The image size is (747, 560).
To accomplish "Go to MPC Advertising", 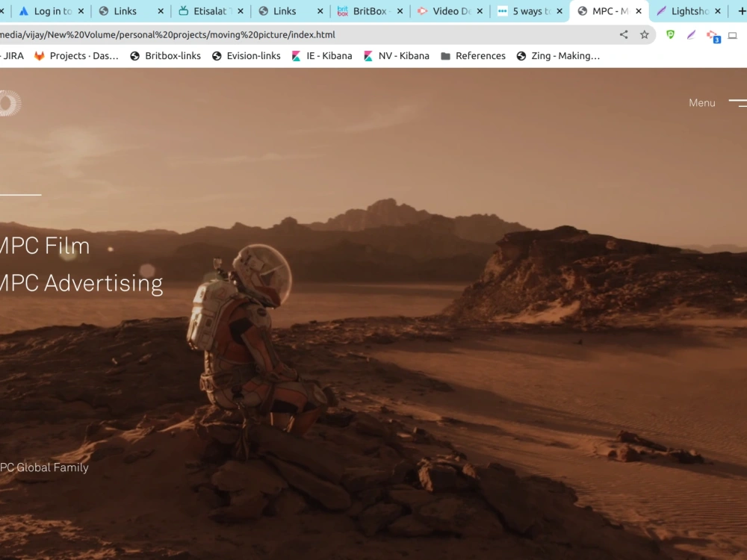I will coord(81,283).
